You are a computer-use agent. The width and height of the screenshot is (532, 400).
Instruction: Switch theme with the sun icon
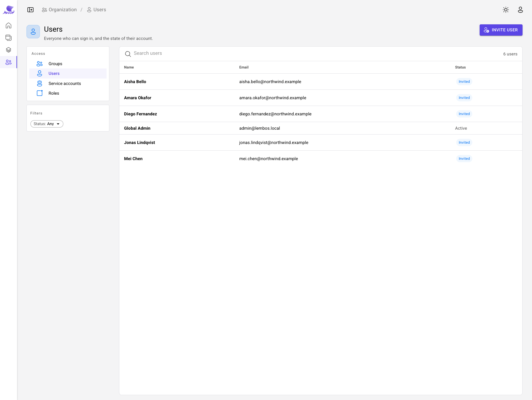[x=506, y=10]
